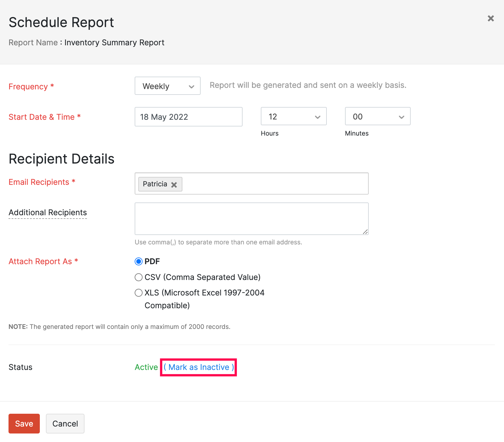Mark the schedule as Inactive
The image size is (504, 442).
pyautogui.click(x=198, y=367)
